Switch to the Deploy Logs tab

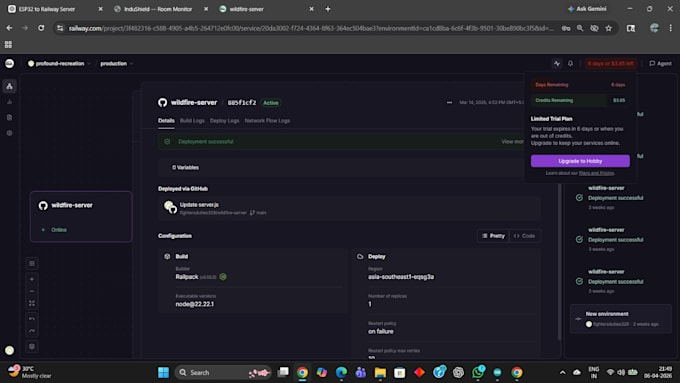point(224,121)
